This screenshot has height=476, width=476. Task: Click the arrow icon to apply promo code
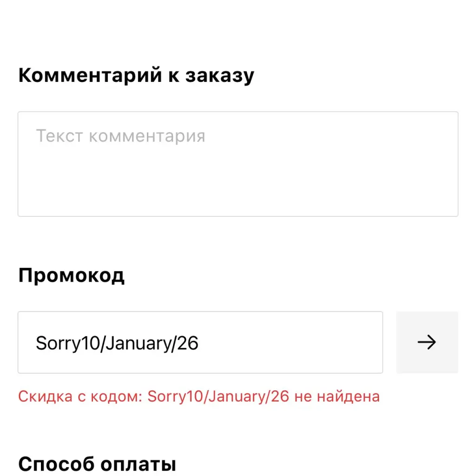[427, 343]
